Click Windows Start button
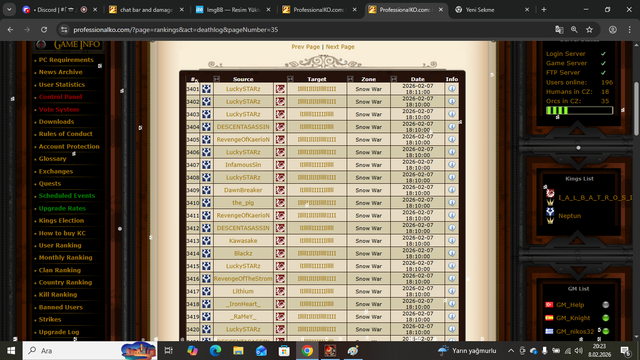Image resolution: width=640 pixels, height=360 pixels. pyautogui.click(x=11, y=350)
